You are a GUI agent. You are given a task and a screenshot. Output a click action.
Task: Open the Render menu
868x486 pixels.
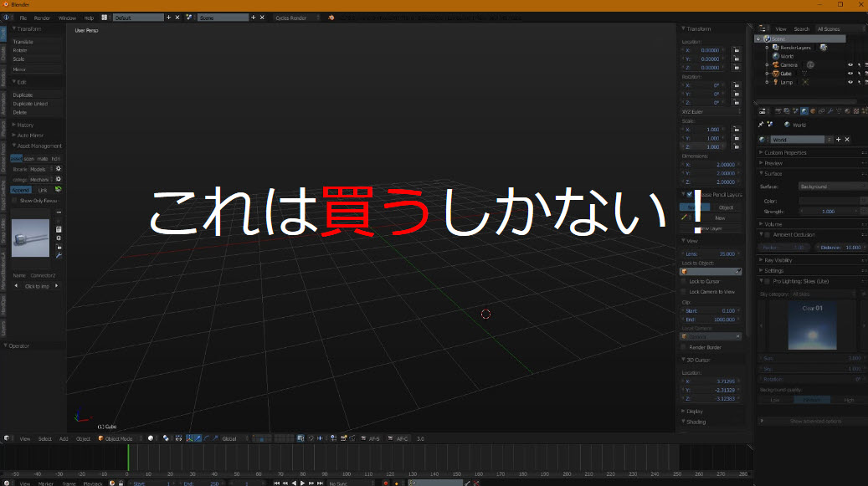42,18
